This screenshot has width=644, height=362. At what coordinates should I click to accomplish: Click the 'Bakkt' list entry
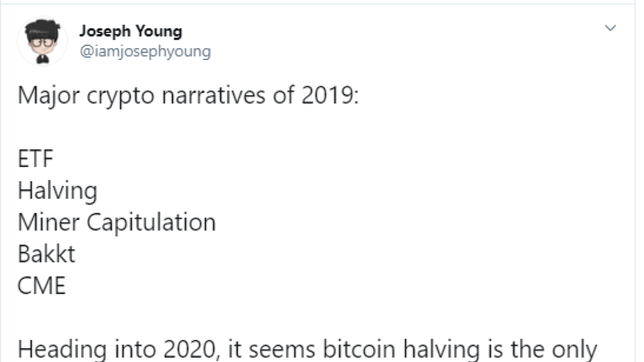click(46, 254)
